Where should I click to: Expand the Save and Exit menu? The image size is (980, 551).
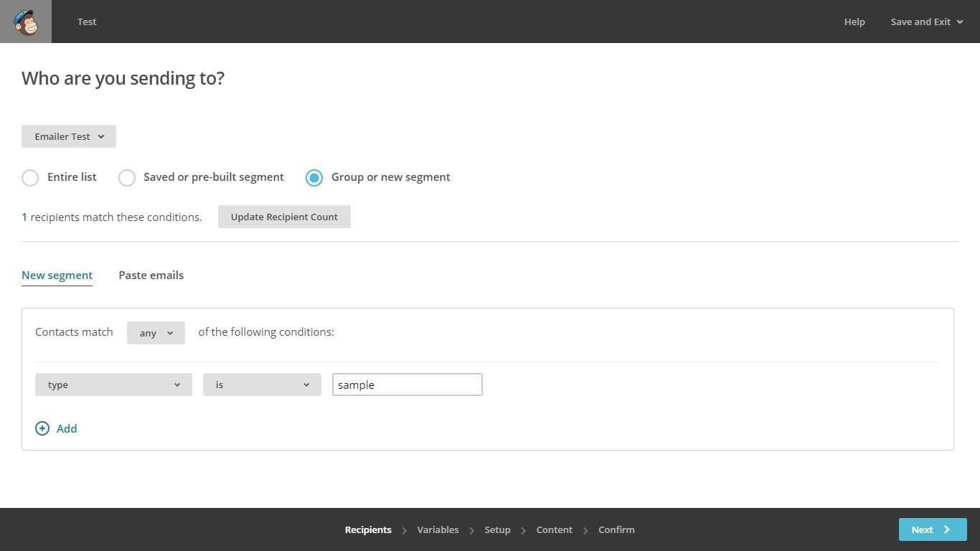pyautogui.click(x=926, y=22)
